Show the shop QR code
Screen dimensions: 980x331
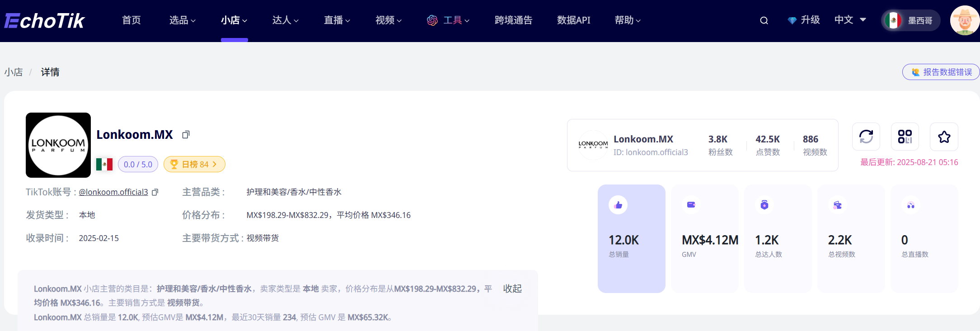pyautogui.click(x=905, y=137)
